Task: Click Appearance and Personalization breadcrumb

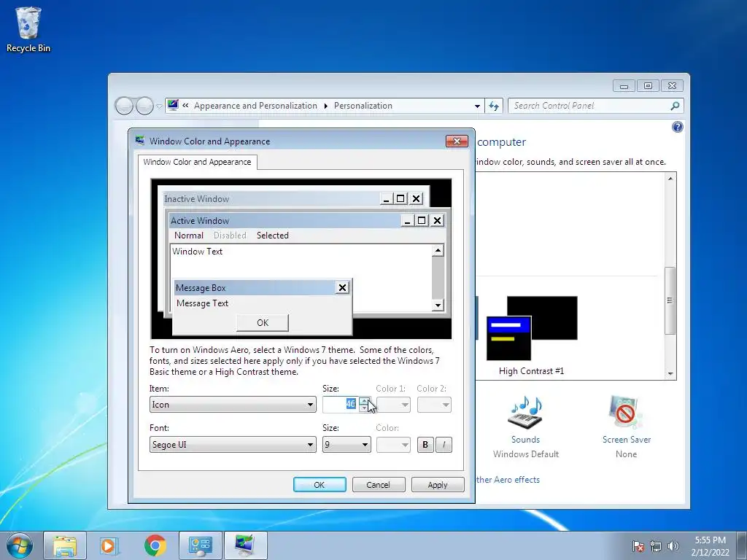Action: (x=255, y=106)
